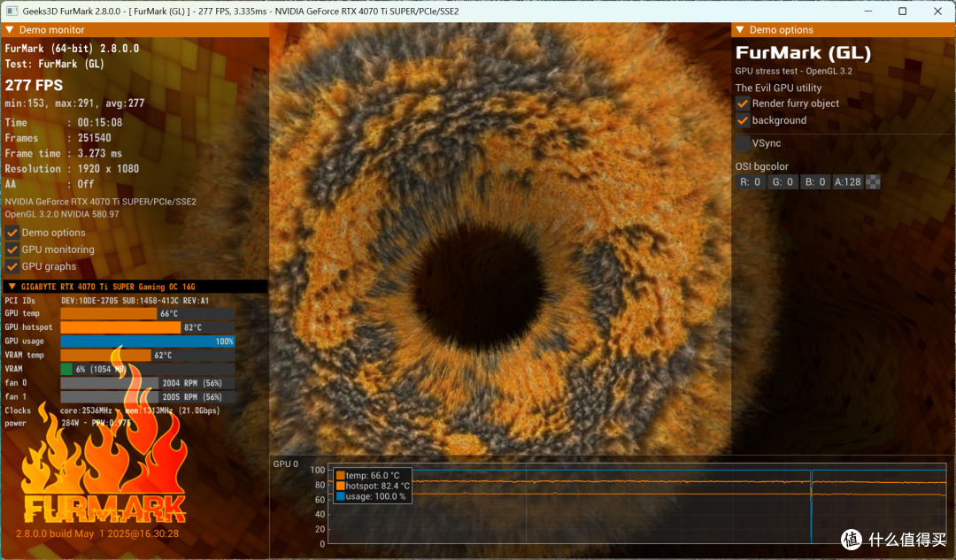This screenshot has width=956, height=560.
Task: Click the Time 00:15:08 value
Action: pos(100,122)
